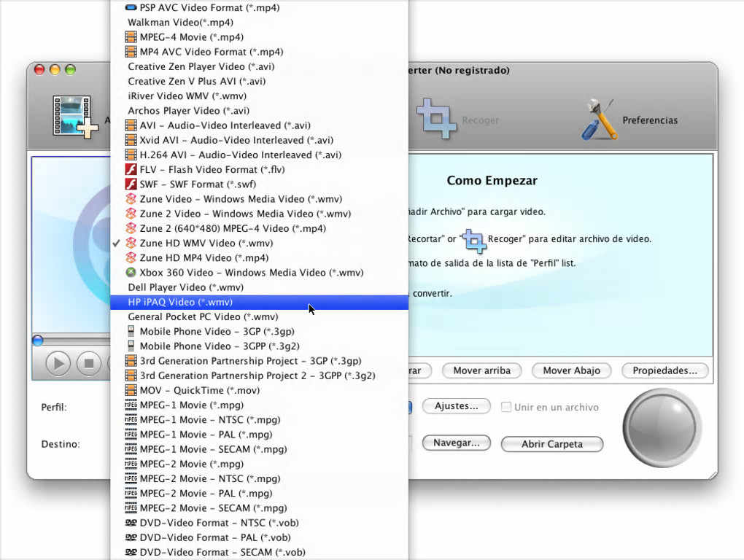Select plain MPEG-2 Movie (*.mpg)
744x560 pixels.
259,464
